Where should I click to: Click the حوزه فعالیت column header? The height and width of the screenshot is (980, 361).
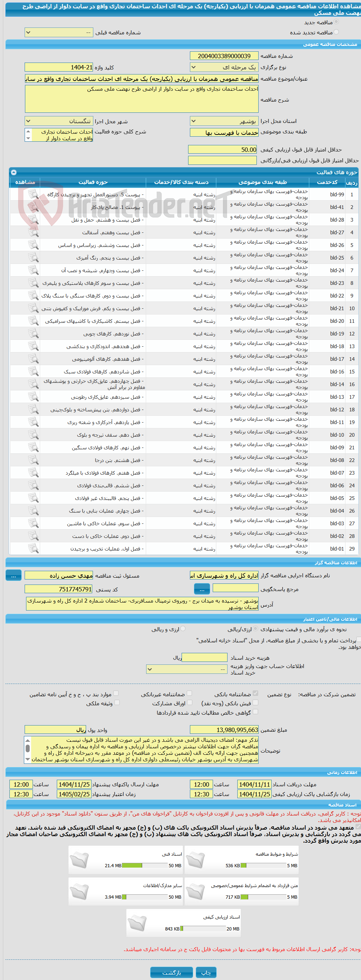[x=93, y=182]
